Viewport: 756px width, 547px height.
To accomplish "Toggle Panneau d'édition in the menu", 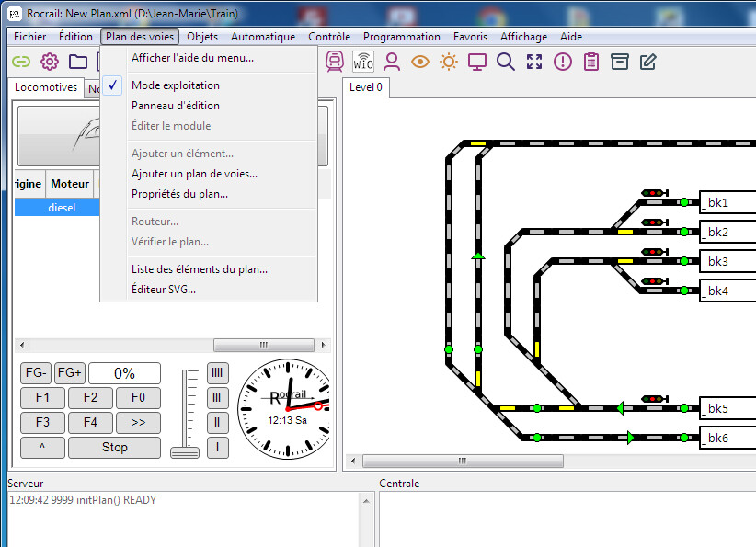I will (x=175, y=106).
